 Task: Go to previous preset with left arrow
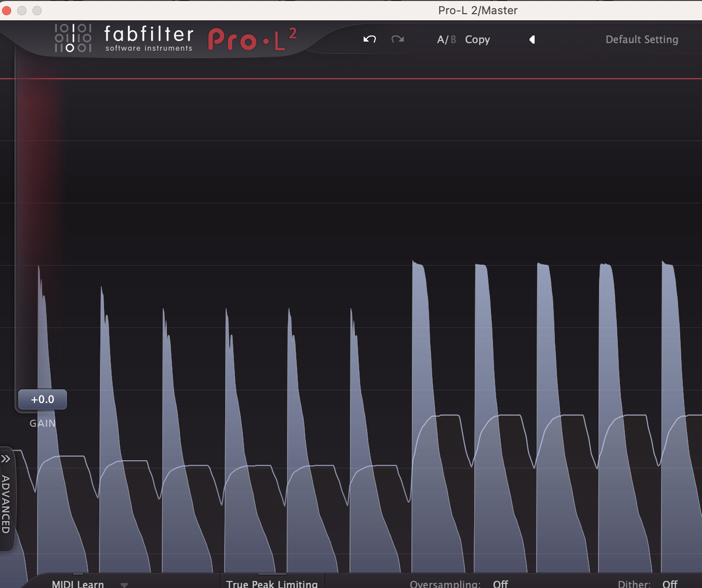[532, 40]
